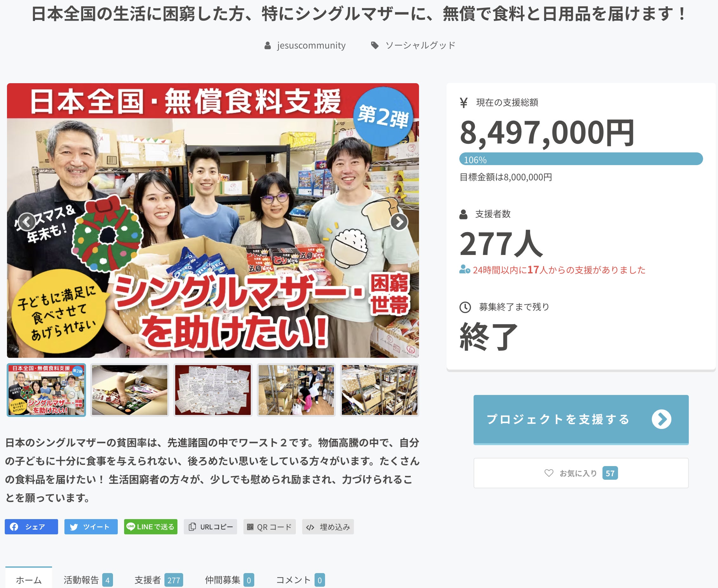Share via the Twitter ツイート button
The width and height of the screenshot is (718, 588).
pos(91,527)
